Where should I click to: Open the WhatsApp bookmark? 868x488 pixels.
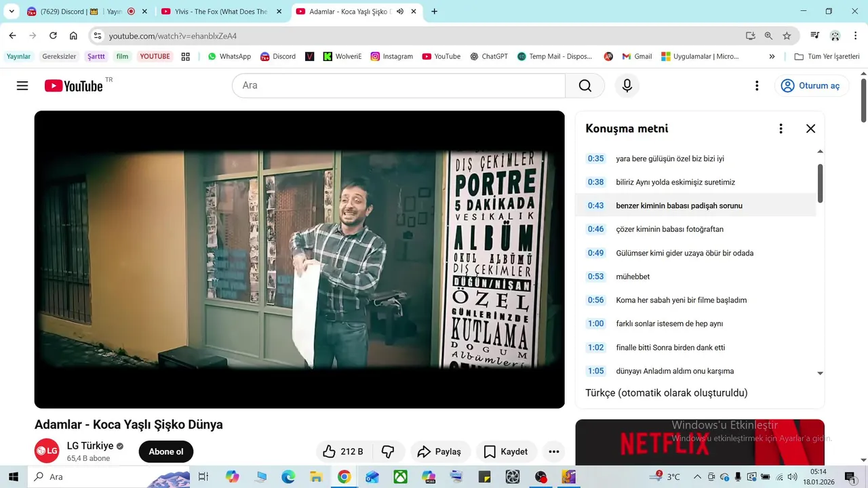coord(229,56)
